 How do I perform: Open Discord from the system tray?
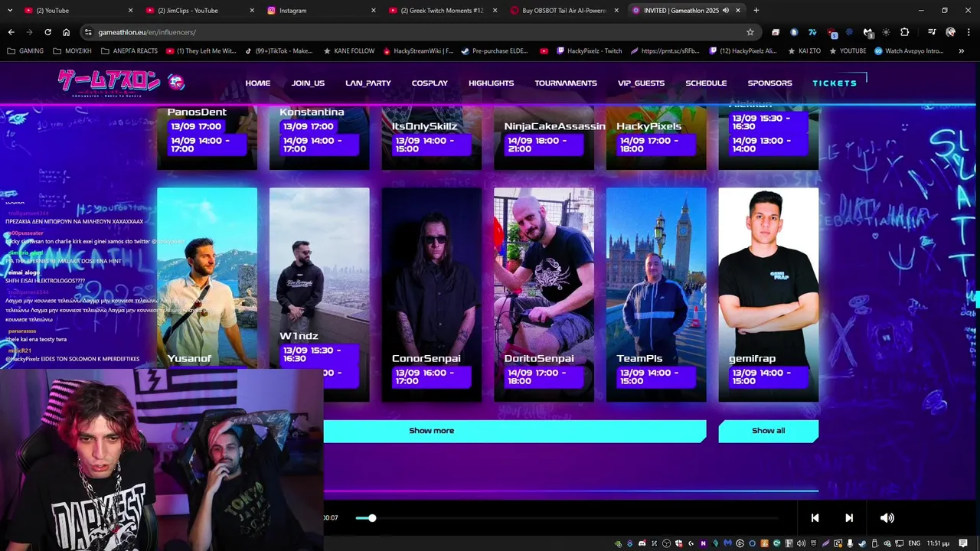click(x=642, y=543)
